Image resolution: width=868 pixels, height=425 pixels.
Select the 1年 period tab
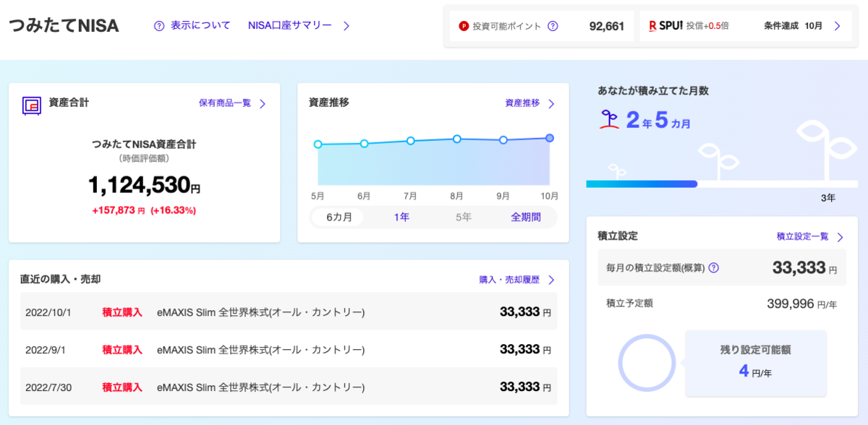[x=401, y=217]
